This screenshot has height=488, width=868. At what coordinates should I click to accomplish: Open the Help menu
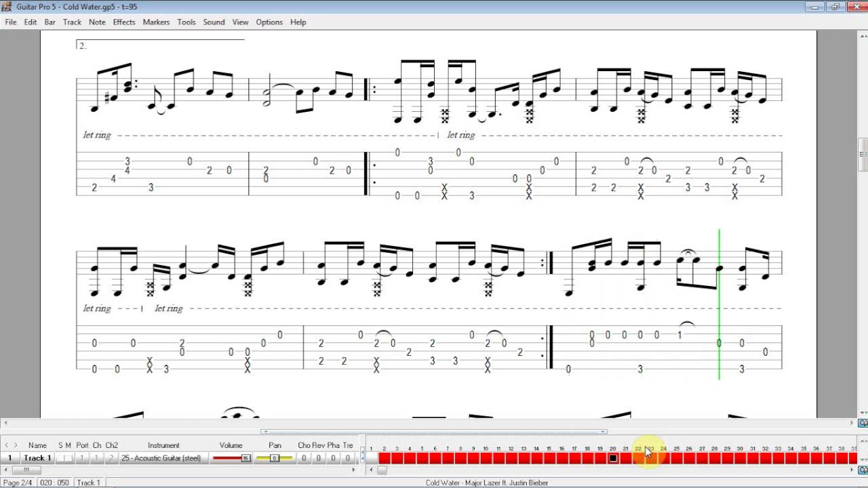point(298,22)
